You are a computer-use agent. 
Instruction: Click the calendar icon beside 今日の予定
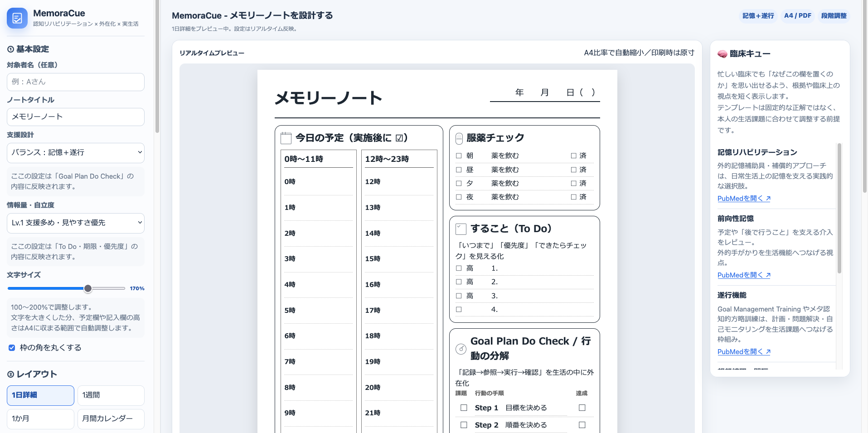[286, 138]
